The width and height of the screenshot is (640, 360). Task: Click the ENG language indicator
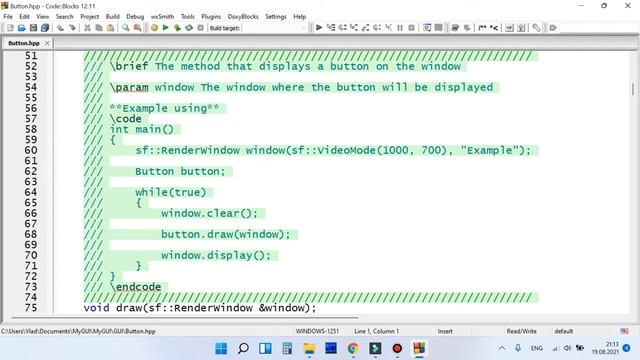[537, 348]
